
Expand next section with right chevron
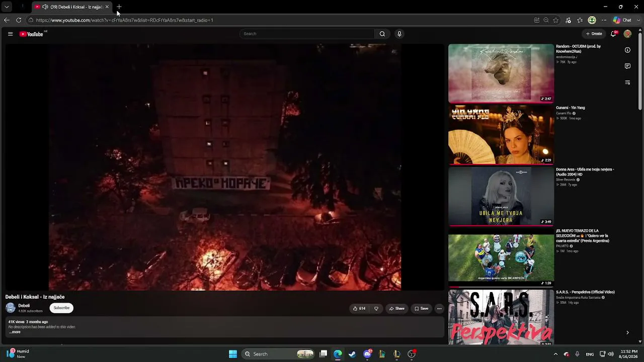pyautogui.click(x=627, y=332)
